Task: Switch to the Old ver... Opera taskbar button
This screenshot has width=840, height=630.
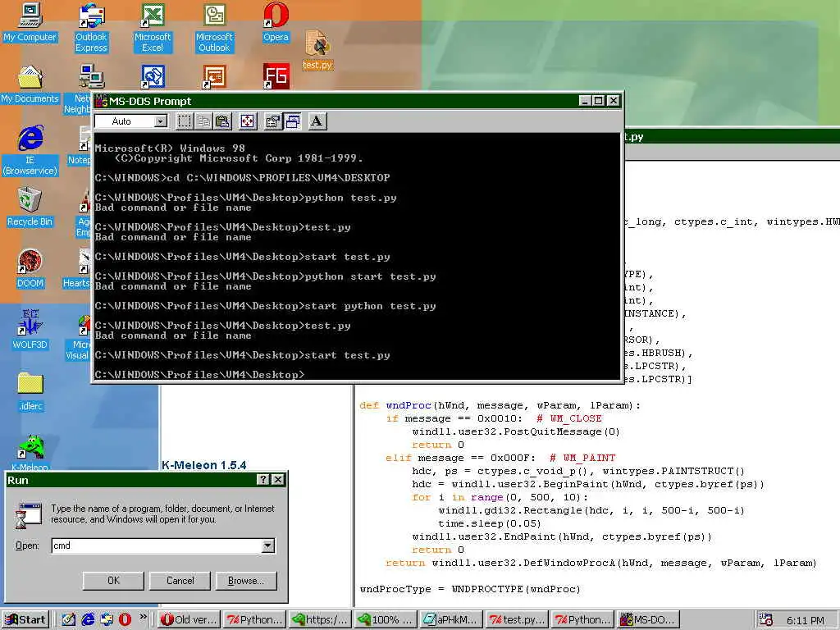Action: (x=189, y=620)
